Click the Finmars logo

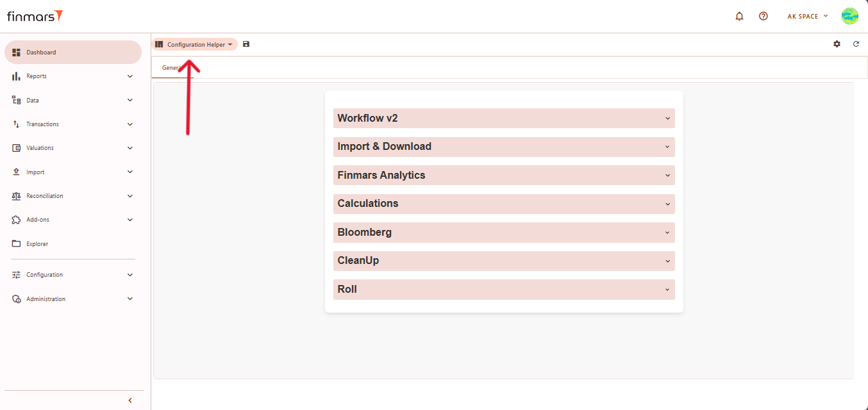35,16
